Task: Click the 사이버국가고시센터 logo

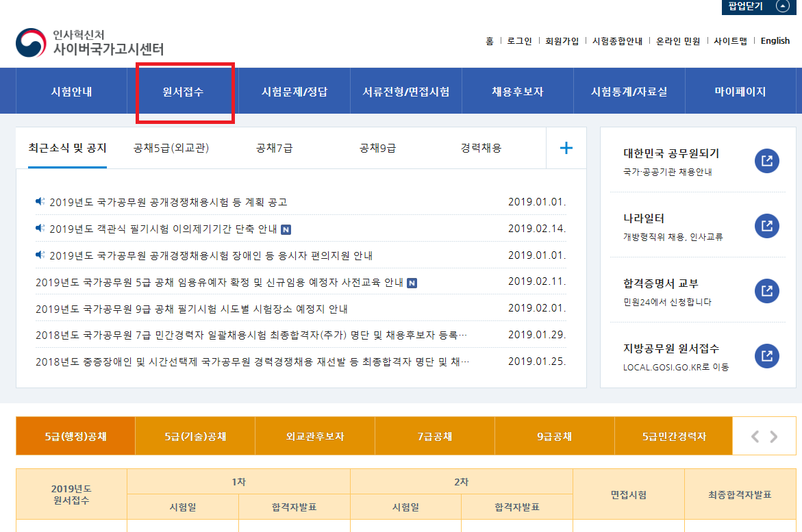Action: (90, 42)
